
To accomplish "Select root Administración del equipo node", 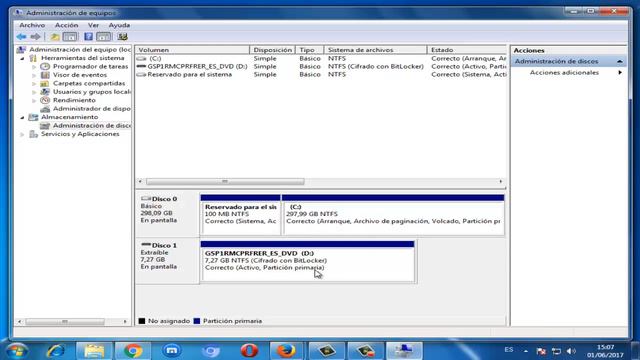I will click(x=80, y=50).
